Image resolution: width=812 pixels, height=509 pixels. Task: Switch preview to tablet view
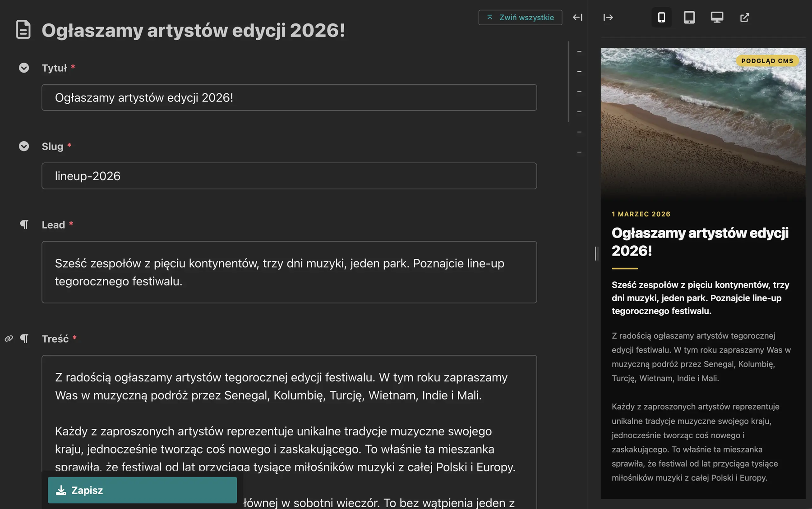click(689, 17)
